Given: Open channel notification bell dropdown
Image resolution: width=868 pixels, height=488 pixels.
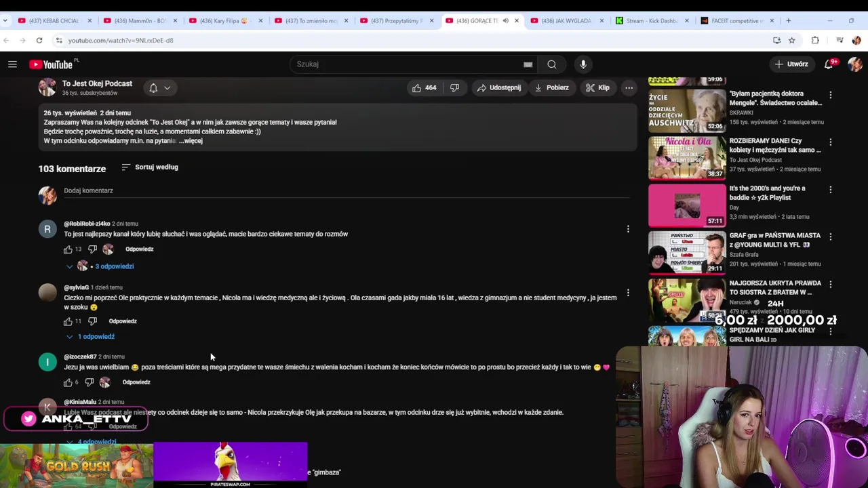Looking at the screenshot, I should pos(160,88).
